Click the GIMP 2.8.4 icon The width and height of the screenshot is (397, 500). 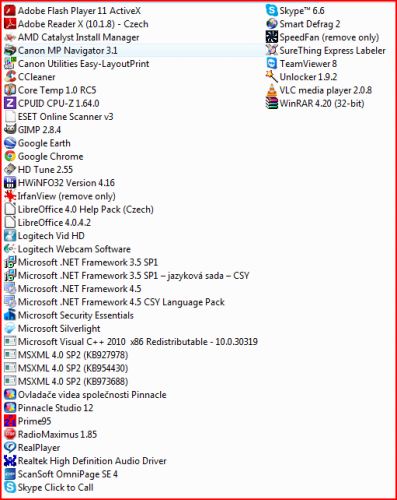click(10, 130)
